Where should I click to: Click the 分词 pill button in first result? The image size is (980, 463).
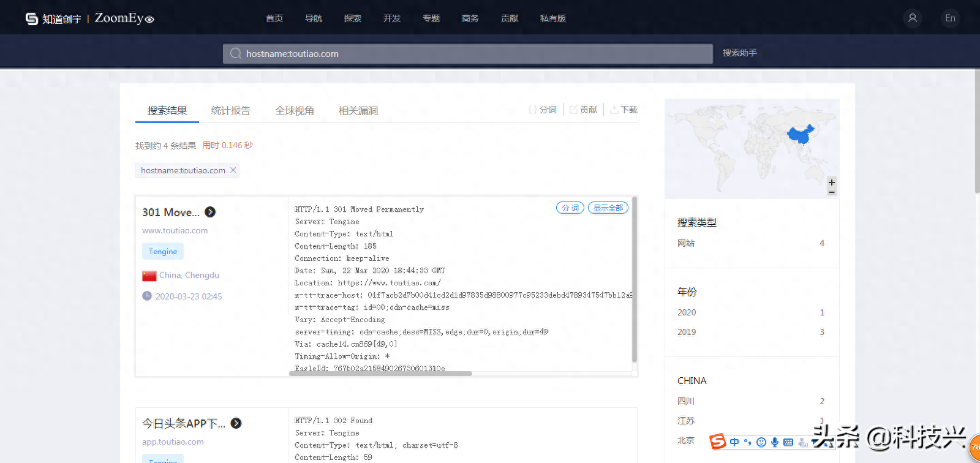[570, 208]
